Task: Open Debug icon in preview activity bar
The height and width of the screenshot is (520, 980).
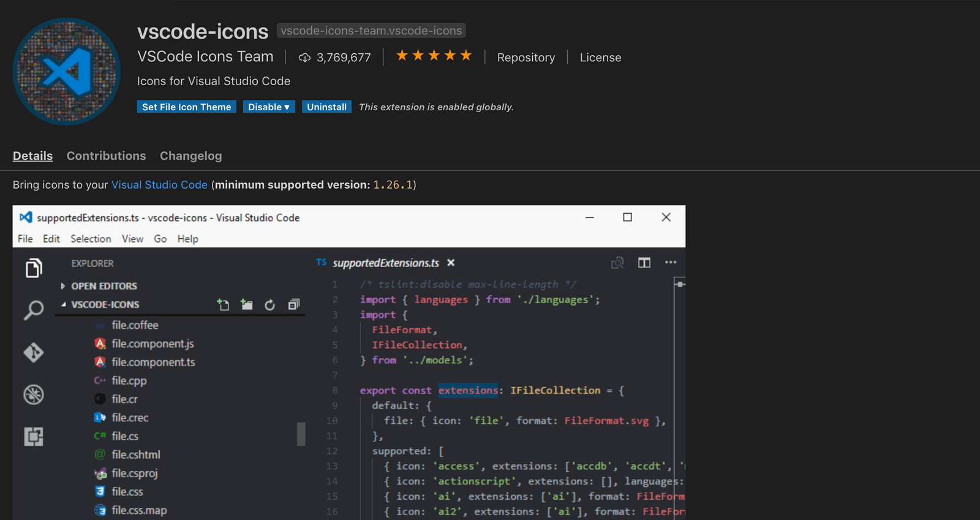Action: click(x=34, y=394)
